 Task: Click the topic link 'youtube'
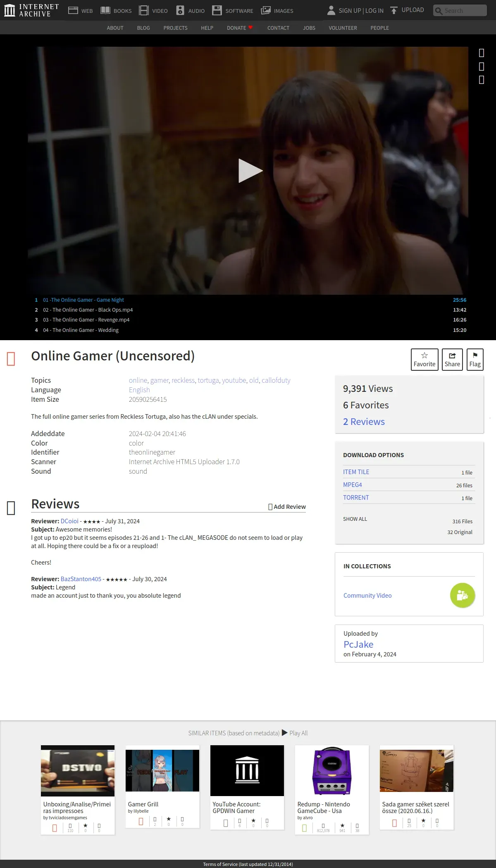pyautogui.click(x=234, y=380)
